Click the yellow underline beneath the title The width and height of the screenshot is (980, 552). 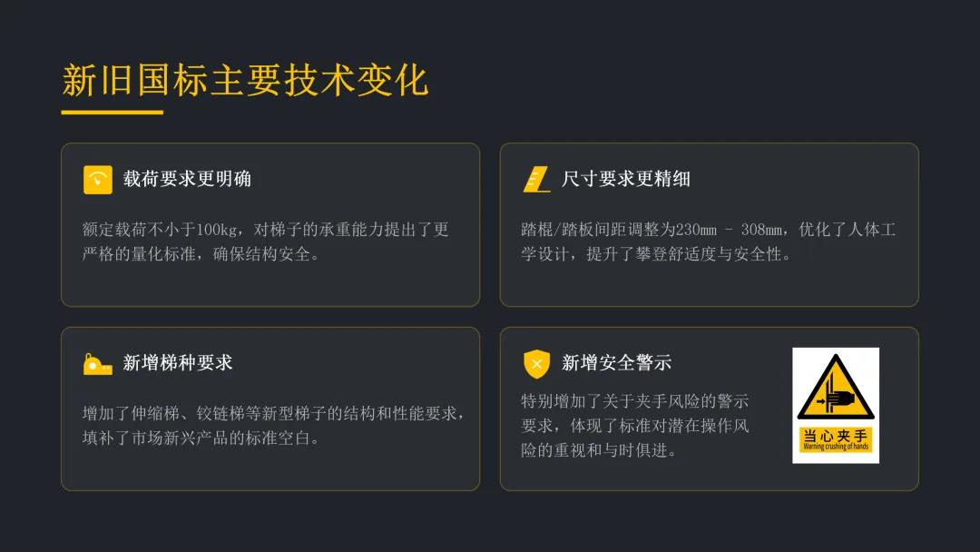(x=112, y=113)
